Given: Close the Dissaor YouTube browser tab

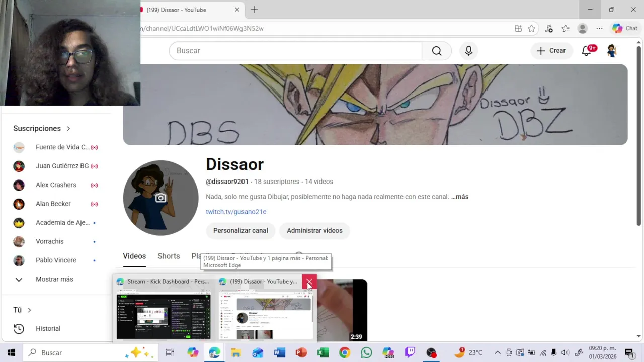Looking at the screenshot, I should (x=237, y=10).
